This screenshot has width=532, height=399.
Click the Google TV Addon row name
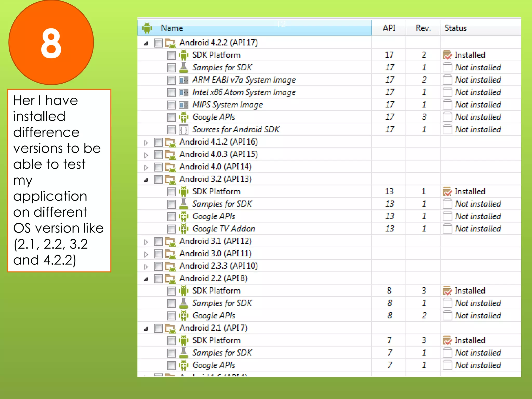click(x=224, y=229)
